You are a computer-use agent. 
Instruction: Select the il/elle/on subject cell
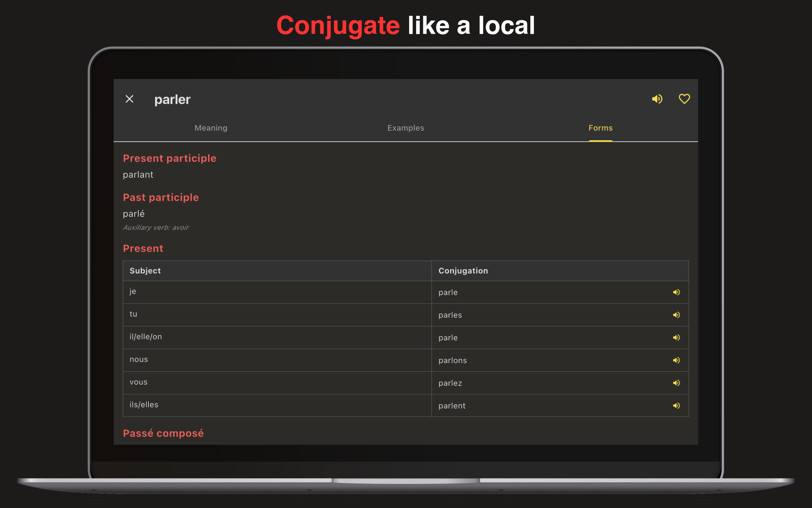point(277,338)
